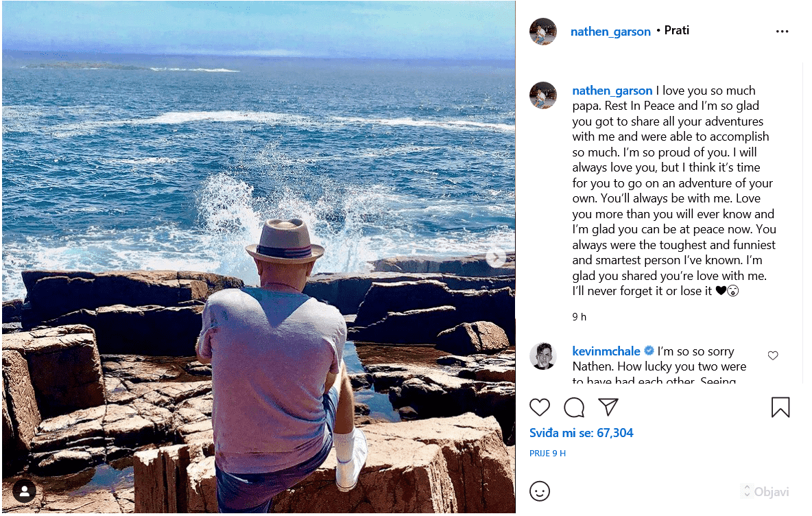
Task: Visit the kevinmchale profile link
Action: click(x=606, y=351)
